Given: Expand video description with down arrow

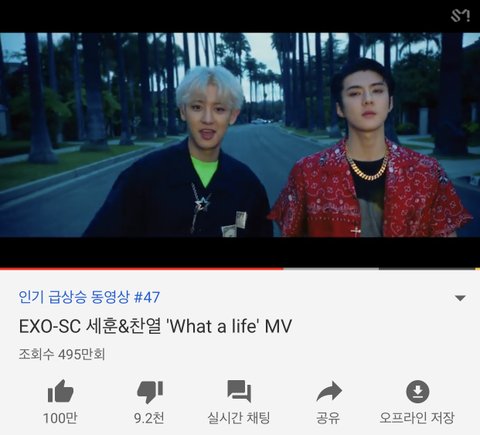Looking at the screenshot, I should click(460, 298).
